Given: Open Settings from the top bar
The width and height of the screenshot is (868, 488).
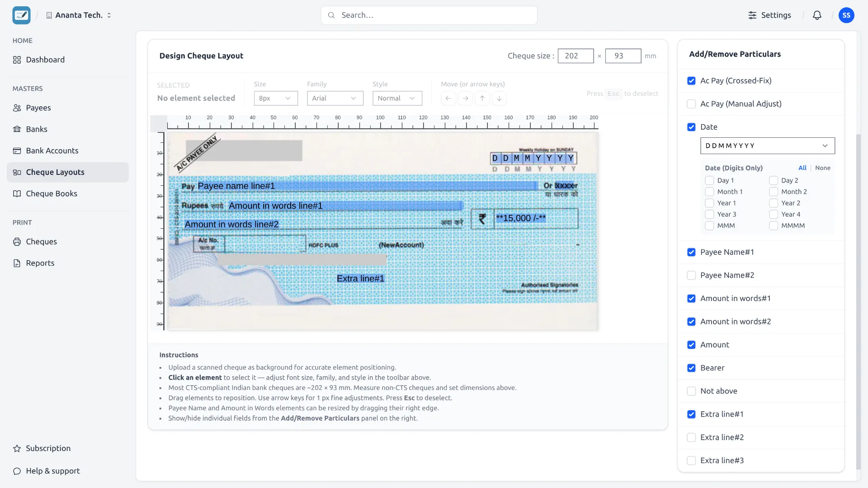Looking at the screenshot, I should pos(769,15).
